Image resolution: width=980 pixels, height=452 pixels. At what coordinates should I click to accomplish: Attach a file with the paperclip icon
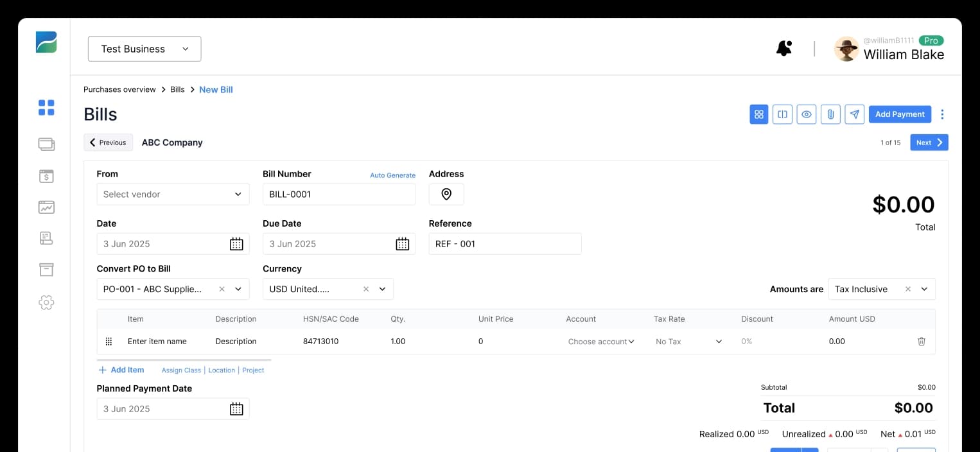(830, 114)
